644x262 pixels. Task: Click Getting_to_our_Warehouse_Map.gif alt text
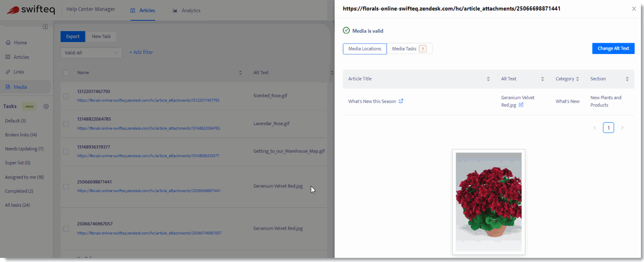[x=289, y=152]
